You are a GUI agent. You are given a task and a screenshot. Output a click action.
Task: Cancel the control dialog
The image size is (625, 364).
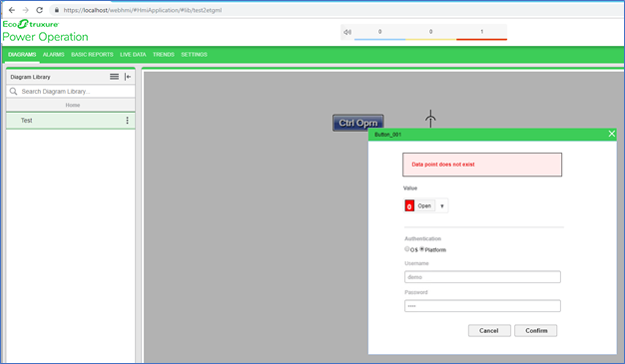(489, 330)
